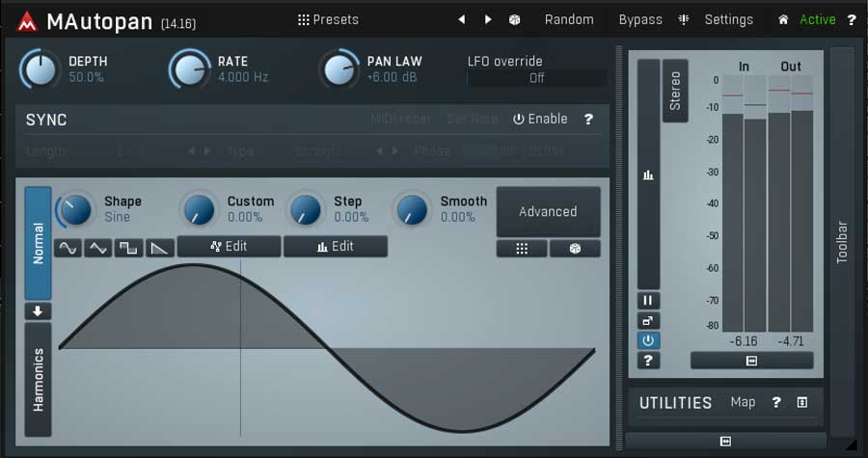Pause the meters
Image resolution: width=868 pixels, height=458 pixels.
[x=648, y=301]
